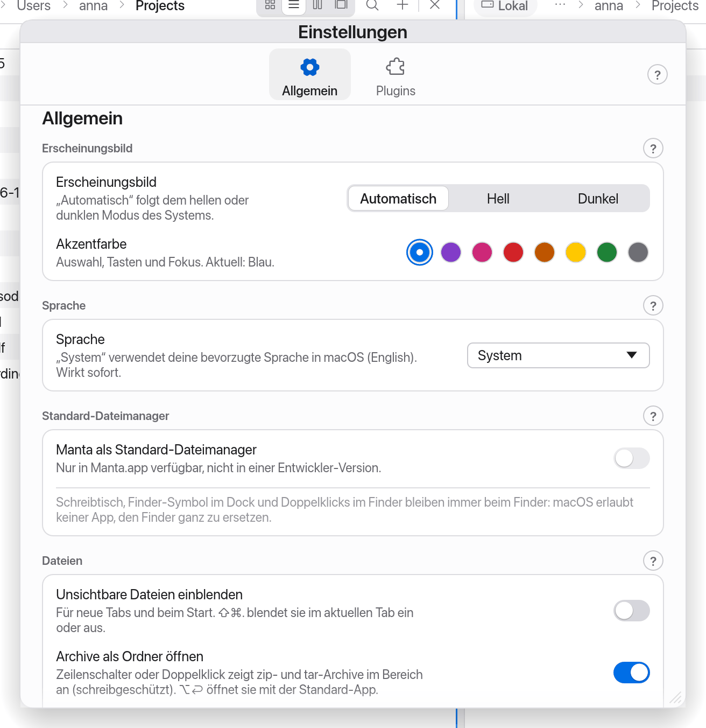Switch to column view in toolbar
The height and width of the screenshot is (728, 706).
pos(317,5)
